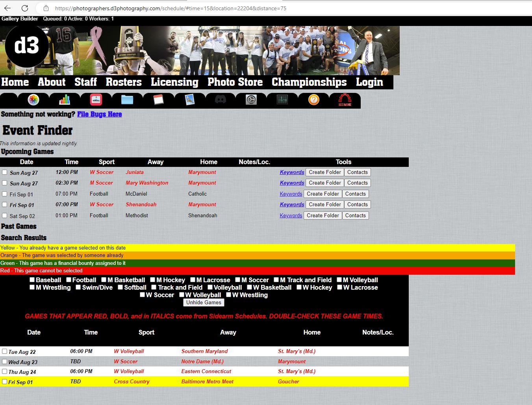The image size is (532, 405).
Task: Open the Redmine icon tab
Action: 345,100
